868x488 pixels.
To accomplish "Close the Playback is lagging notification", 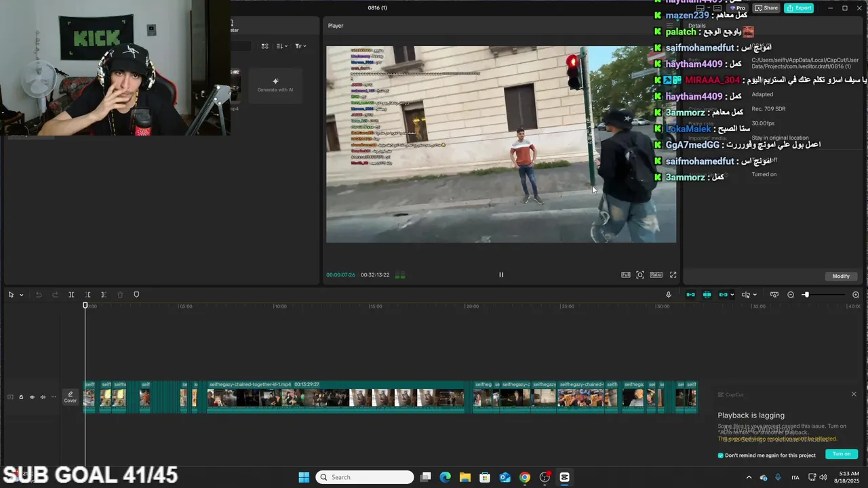I will [x=854, y=394].
